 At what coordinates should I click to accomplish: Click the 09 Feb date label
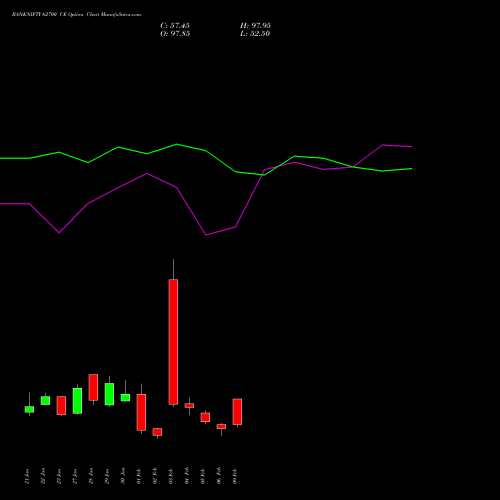[235, 476]
